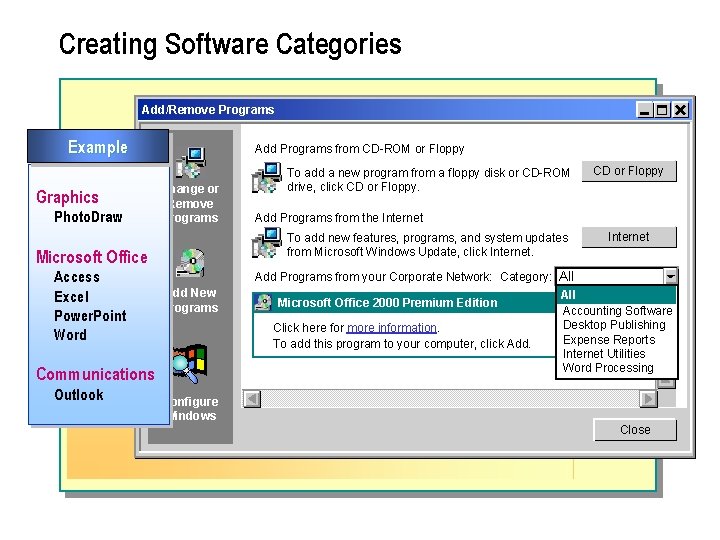Click Excel in Example list
This screenshot has height=540, width=720.
pyautogui.click(x=72, y=297)
